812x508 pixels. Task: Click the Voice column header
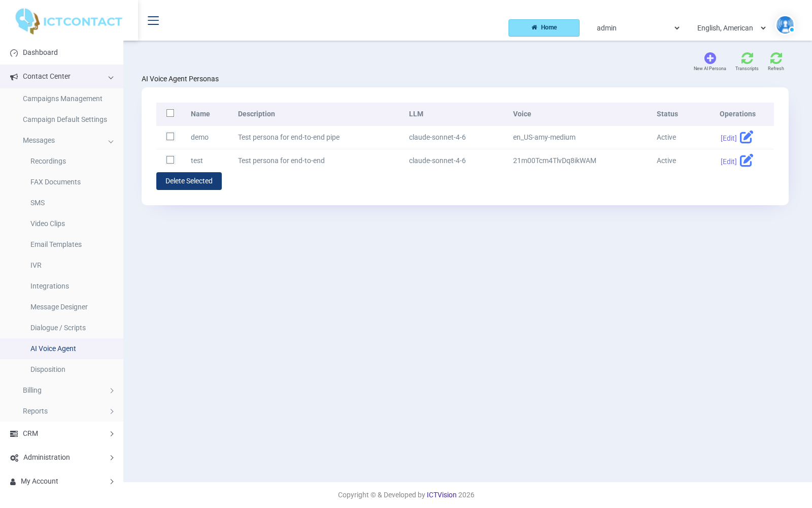[x=522, y=114]
